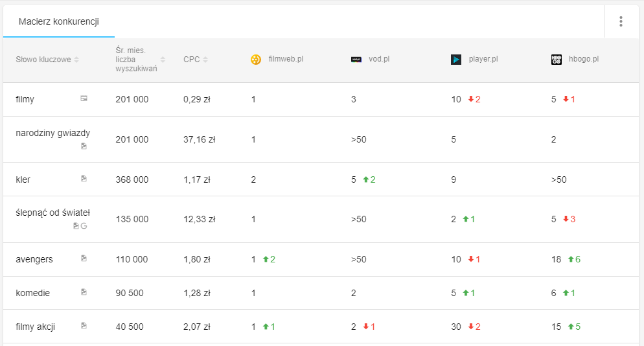Click the hbogo.pl logo icon
644x346 pixels.
click(x=557, y=60)
